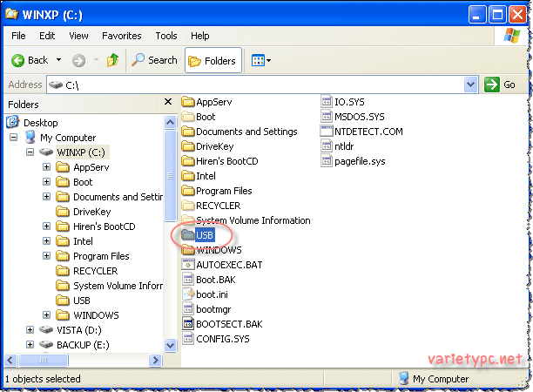Click folder tree scroll-up arrow

tap(171, 122)
